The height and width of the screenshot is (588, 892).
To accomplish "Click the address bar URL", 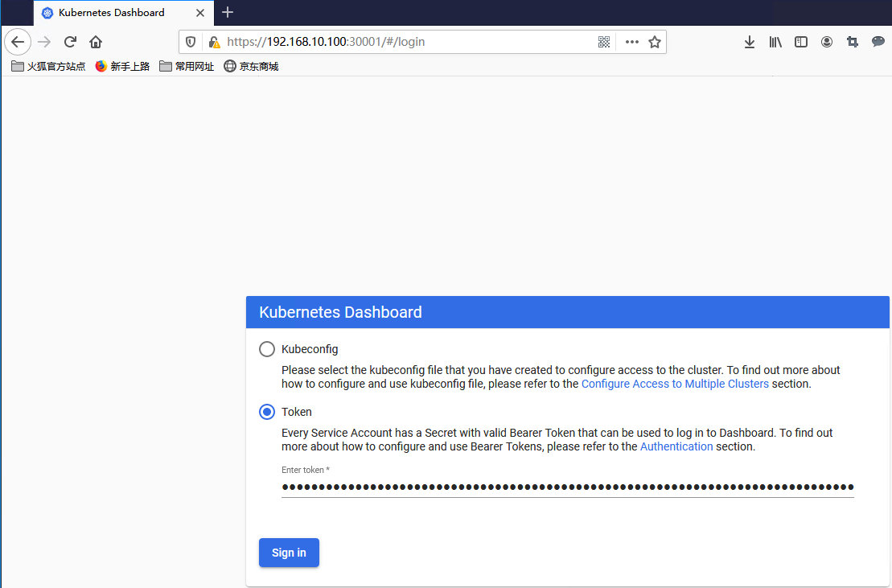I will [x=326, y=42].
